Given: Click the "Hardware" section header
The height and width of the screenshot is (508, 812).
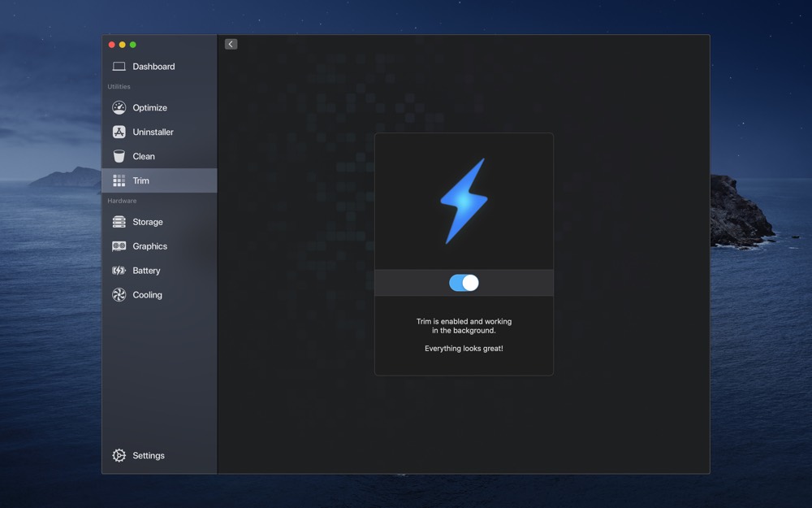Looking at the screenshot, I should 123,201.
